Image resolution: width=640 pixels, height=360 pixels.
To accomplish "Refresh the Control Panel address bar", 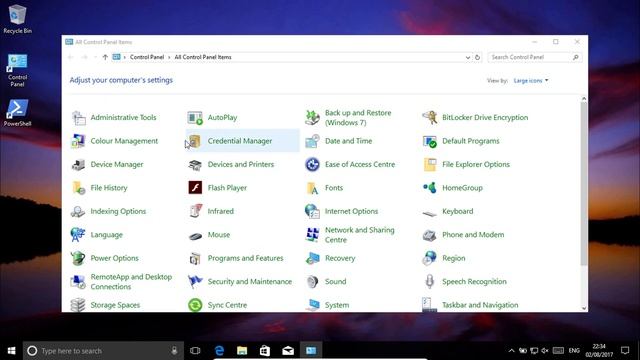I will coord(478,58).
